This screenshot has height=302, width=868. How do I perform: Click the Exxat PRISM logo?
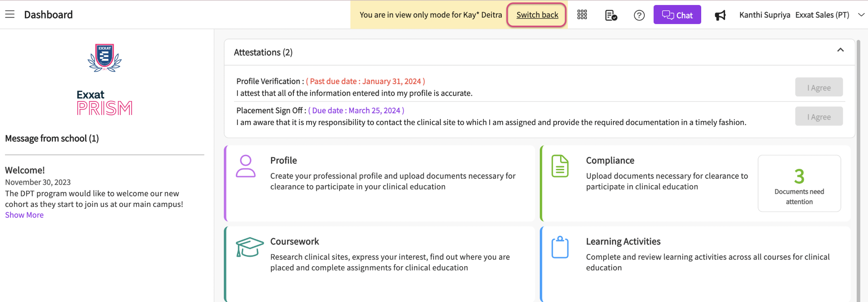pyautogui.click(x=104, y=80)
